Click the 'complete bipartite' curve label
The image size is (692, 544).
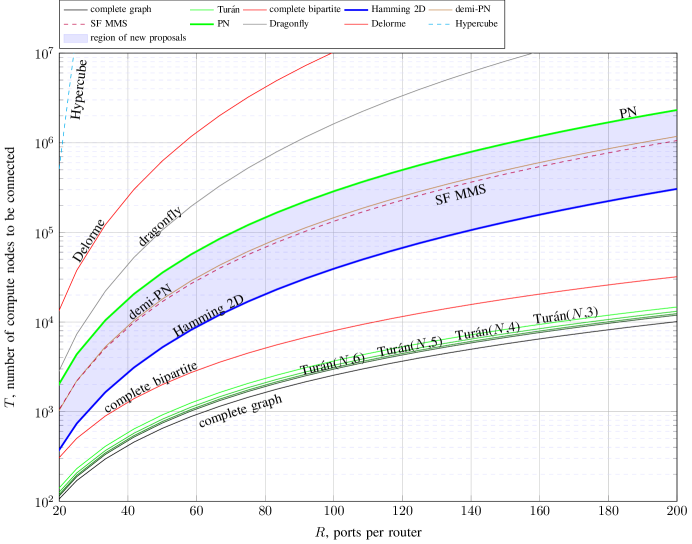click(x=150, y=387)
